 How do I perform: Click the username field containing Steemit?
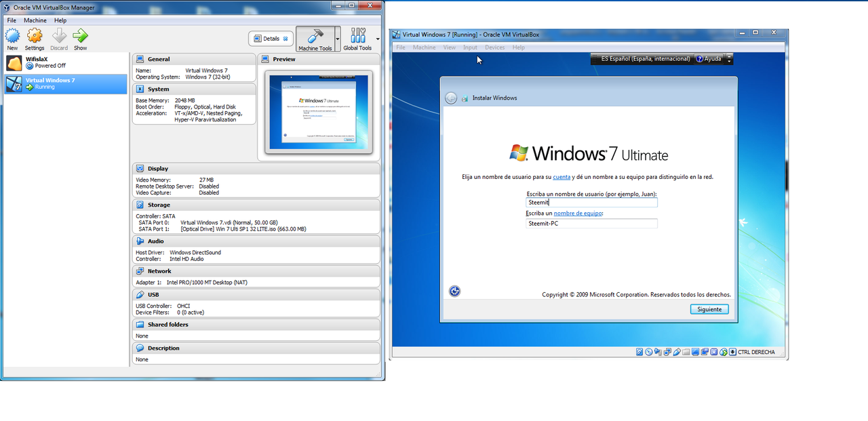(x=591, y=203)
